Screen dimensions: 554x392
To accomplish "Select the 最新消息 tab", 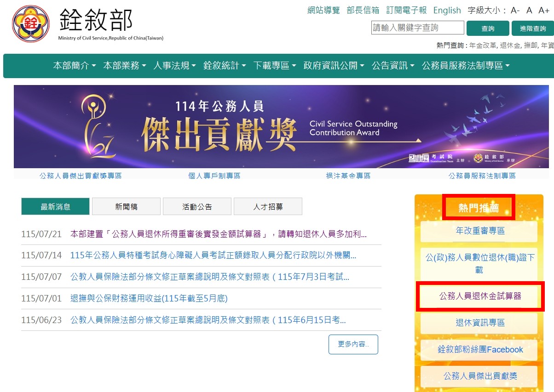I will (55, 207).
